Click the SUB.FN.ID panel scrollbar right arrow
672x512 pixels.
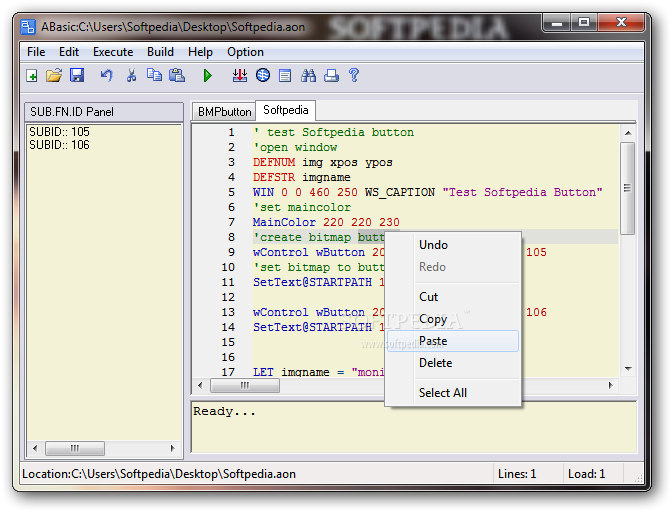click(172, 449)
